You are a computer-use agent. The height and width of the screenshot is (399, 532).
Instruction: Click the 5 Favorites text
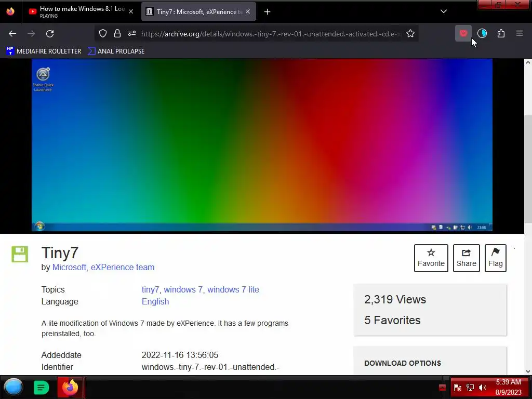pyautogui.click(x=392, y=320)
